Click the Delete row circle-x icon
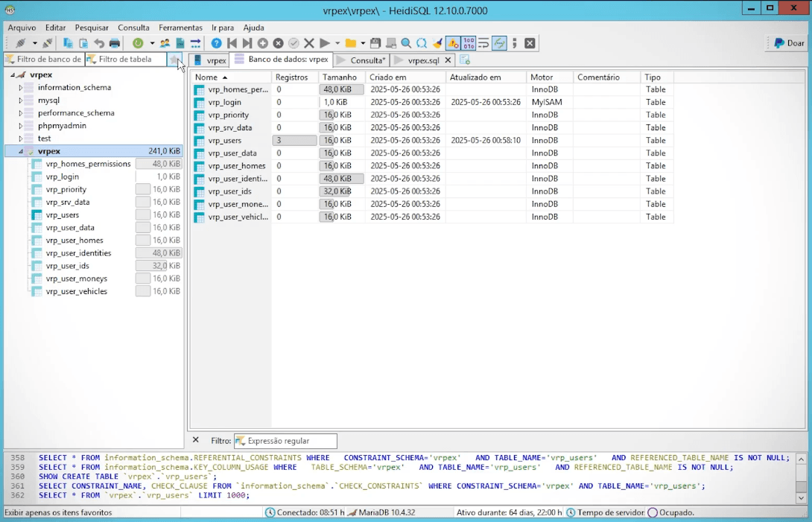The height and width of the screenshot is (522, 812). 278,43
